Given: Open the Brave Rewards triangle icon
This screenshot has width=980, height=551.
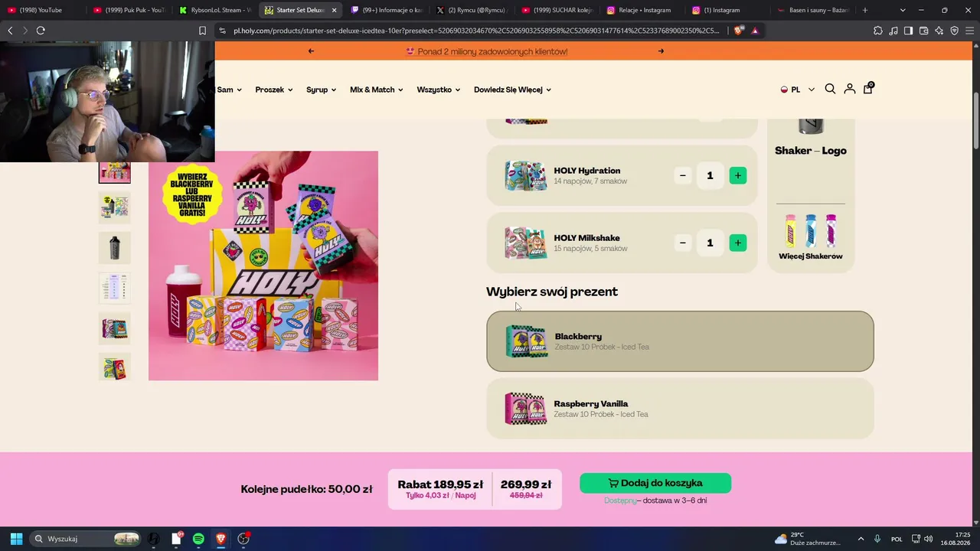Looking at the screenshot, I should (x=755, y=31).
